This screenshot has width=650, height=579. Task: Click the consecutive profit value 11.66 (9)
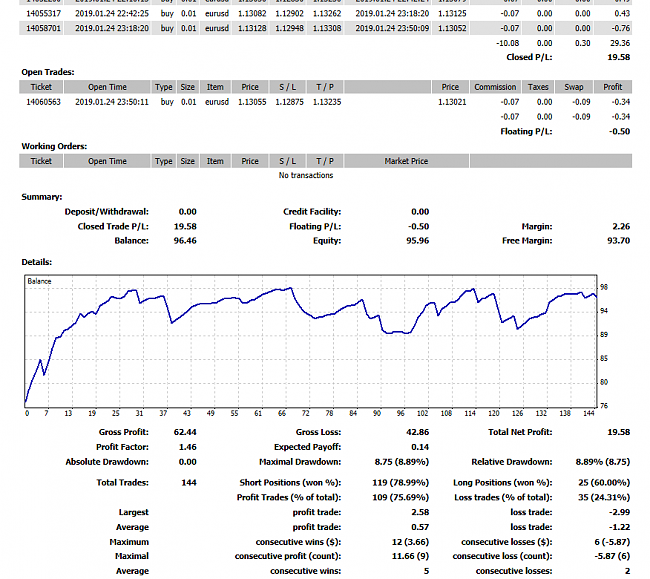[410, 556]
